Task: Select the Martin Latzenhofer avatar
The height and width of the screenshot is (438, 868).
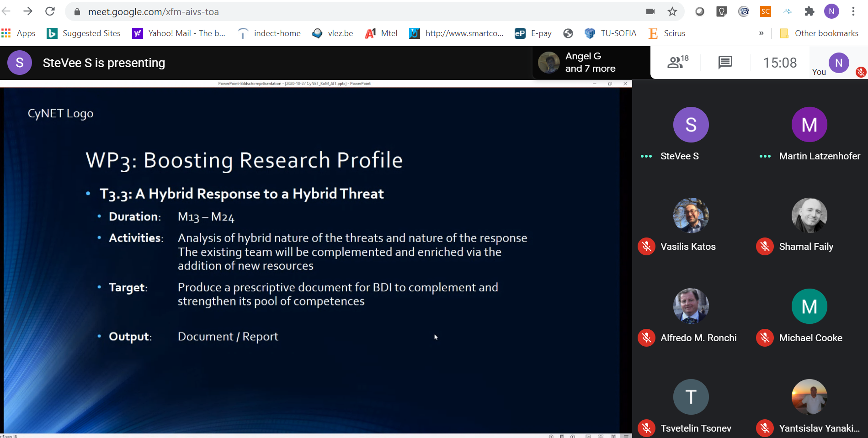Action: coord(809,125)
